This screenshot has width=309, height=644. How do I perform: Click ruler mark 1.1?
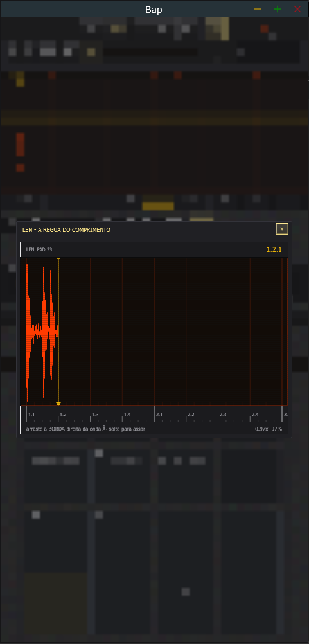point(31,415)
